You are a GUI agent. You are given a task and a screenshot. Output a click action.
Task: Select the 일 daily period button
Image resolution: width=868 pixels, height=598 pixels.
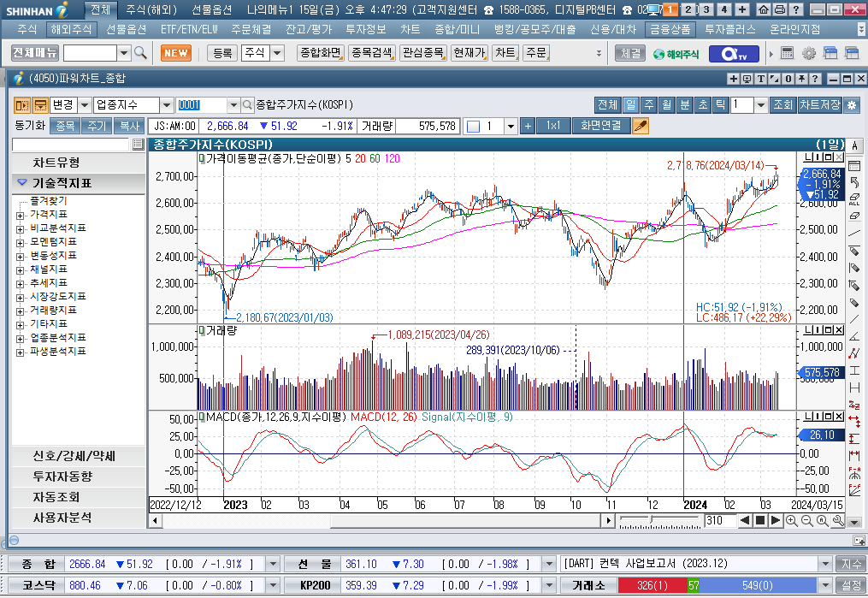pos(630,104)
